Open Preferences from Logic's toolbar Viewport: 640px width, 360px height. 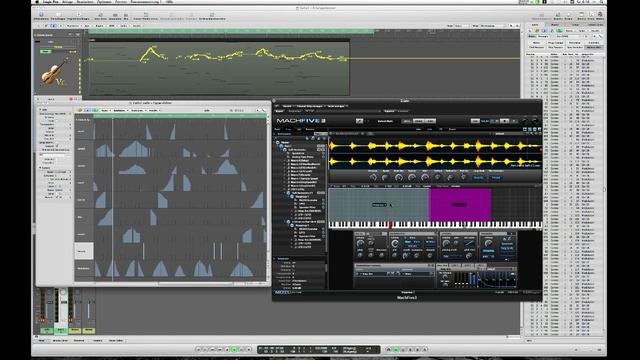click(58, 16)
